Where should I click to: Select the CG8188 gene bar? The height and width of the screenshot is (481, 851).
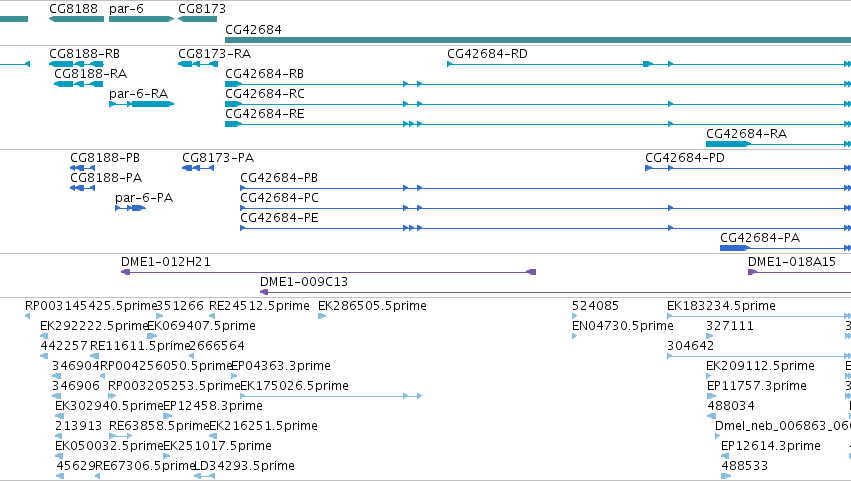coord(77,19)
